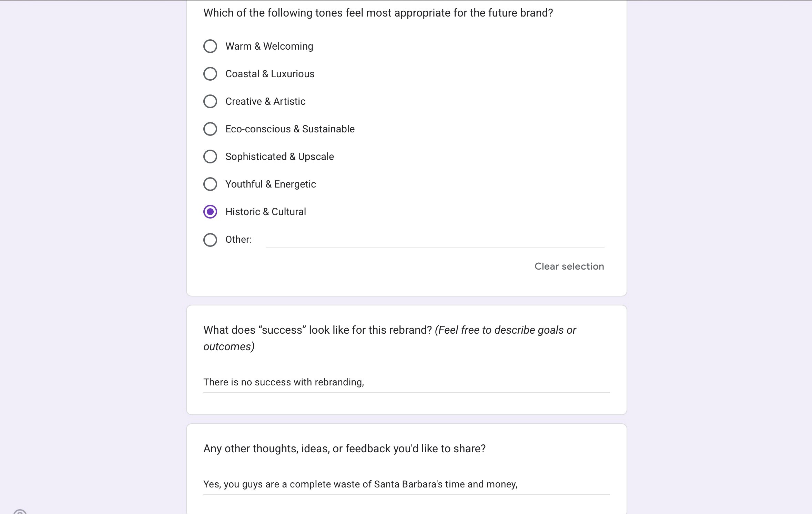The image size is (812, 514).
Task: Pick the Creative & Artistic radio circle
Action: point(210,101)
